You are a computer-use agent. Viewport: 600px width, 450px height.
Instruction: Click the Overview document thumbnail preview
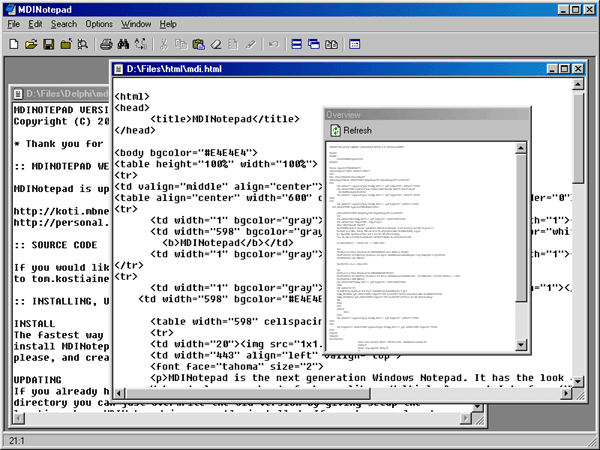coord(421,247)
